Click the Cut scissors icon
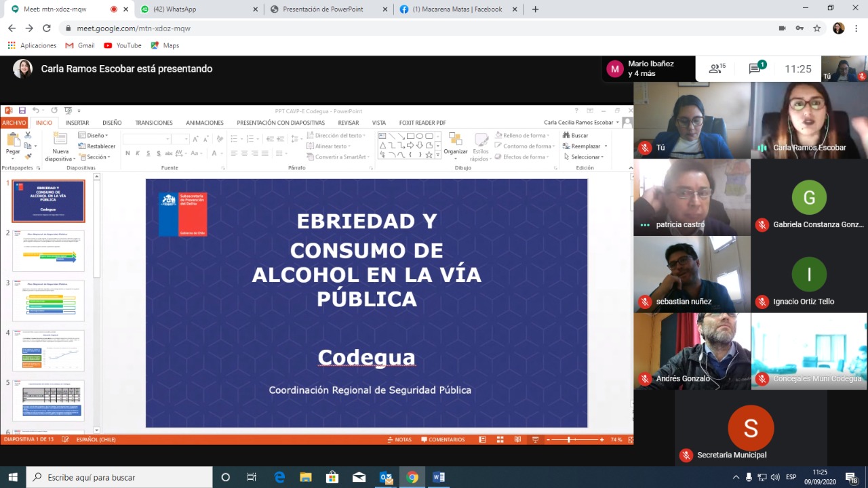Viewport: 868px width, 488px height. (28, 136)
